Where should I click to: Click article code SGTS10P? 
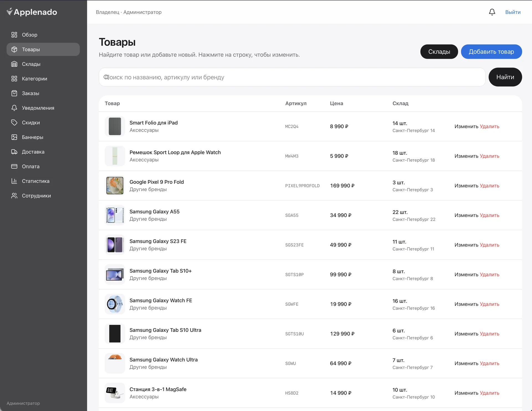[294, 274]
